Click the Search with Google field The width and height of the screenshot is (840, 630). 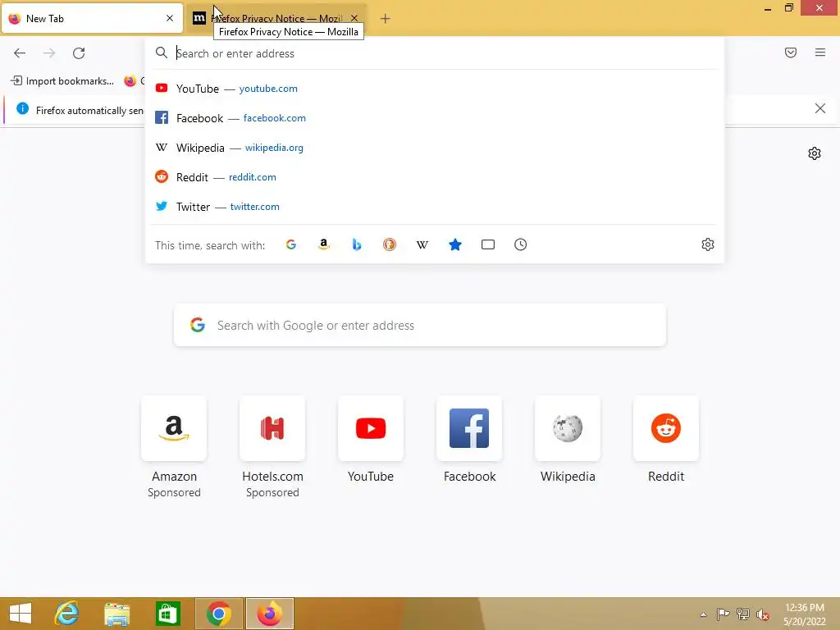[x=419, y=325]
